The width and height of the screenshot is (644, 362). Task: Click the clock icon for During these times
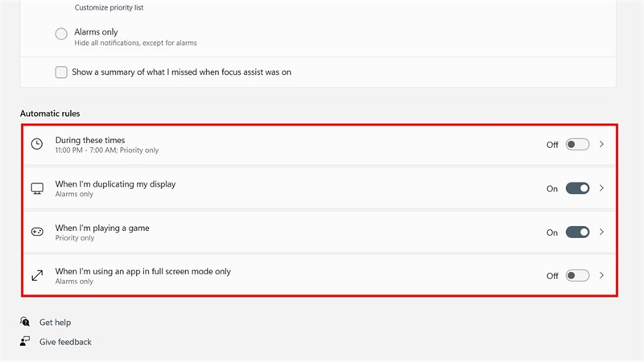pyautogui.click(x=37, y=145)
